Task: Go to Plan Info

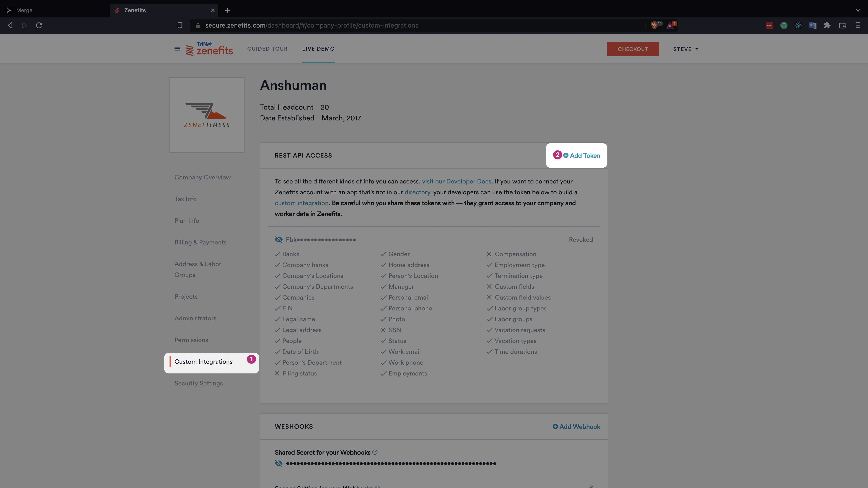Action: (187, 221)
